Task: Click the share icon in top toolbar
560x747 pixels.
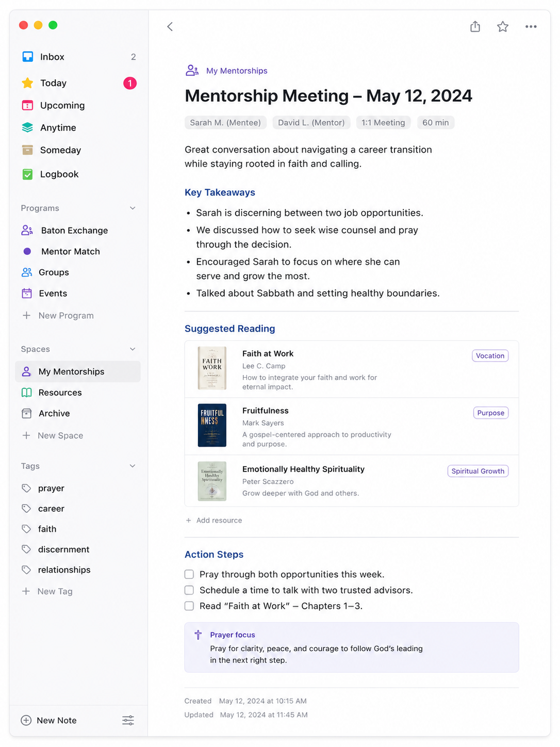Action: click(x=475, y=26)
